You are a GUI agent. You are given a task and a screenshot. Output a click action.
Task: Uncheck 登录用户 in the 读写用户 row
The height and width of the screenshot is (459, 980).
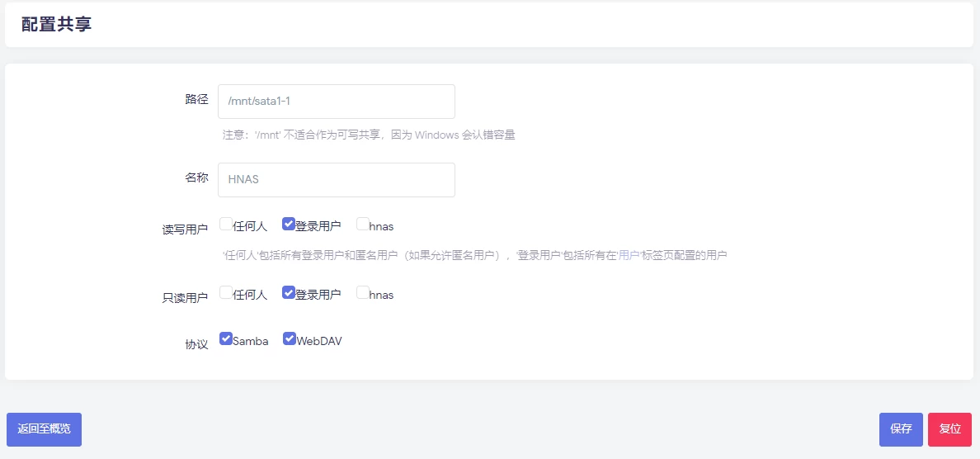click(288, 224)
